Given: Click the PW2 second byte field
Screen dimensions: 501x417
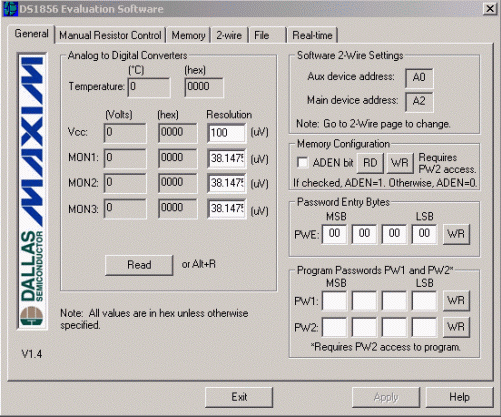Looking at the screenshot, I should coord(364,327).
